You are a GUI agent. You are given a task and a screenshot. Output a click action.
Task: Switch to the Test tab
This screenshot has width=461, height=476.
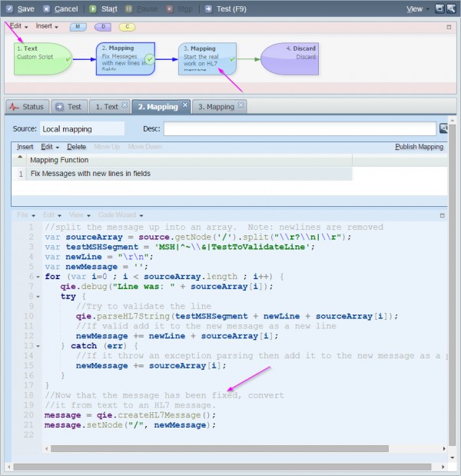(x=69, y=107)
